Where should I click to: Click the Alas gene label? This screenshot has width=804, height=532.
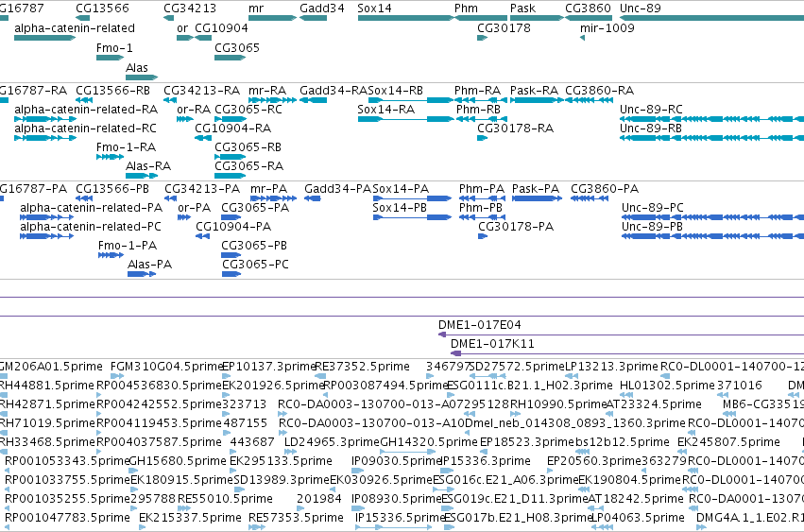coord(137,68)
